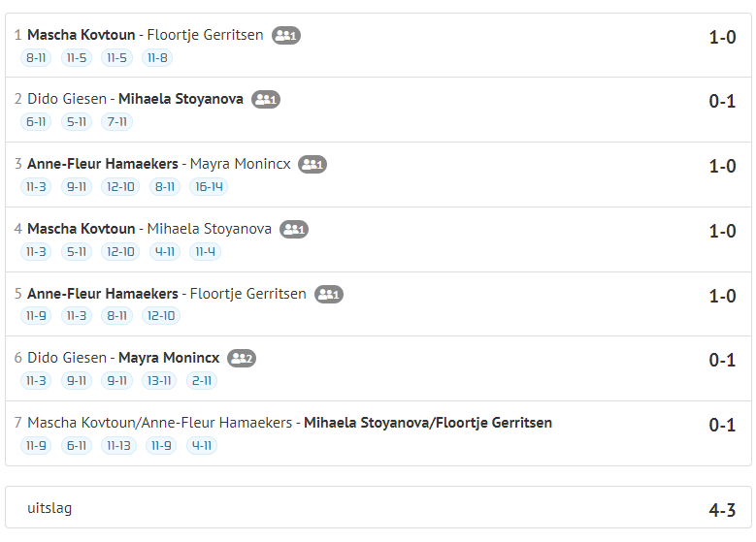Click the people badge next to Mihaela Stoyanova in match 2
The width and height of the screenshot is (756, 542).
click(266, 99)
